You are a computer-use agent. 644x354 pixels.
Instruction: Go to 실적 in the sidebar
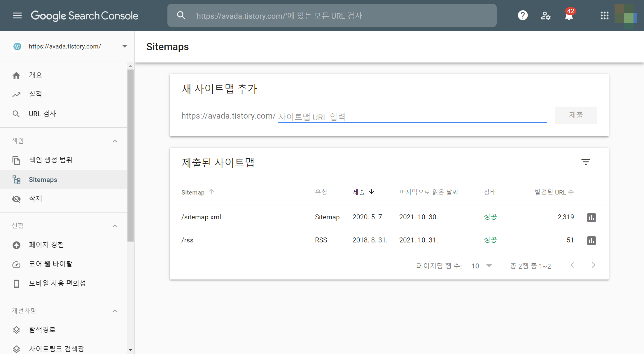[36, 94]
